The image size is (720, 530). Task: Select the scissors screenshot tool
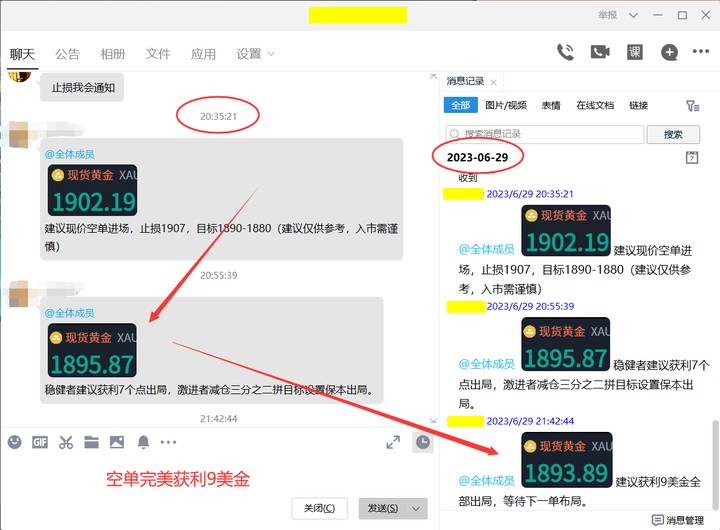66,442
